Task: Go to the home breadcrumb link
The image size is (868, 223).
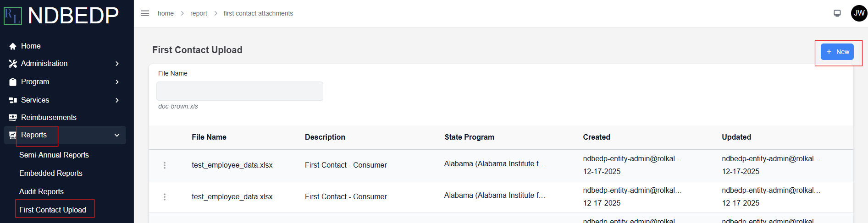Action: 166,13
